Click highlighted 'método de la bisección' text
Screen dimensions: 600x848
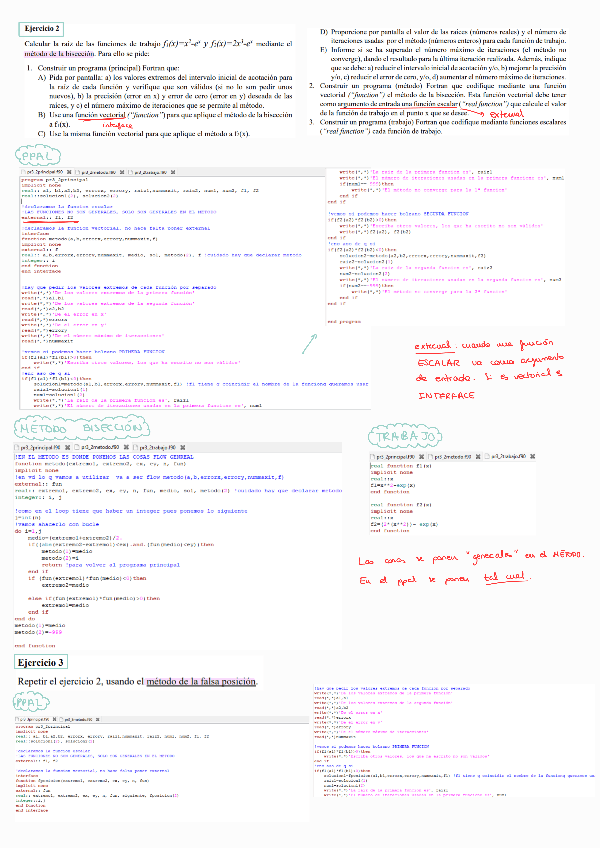tap(60, 54)
